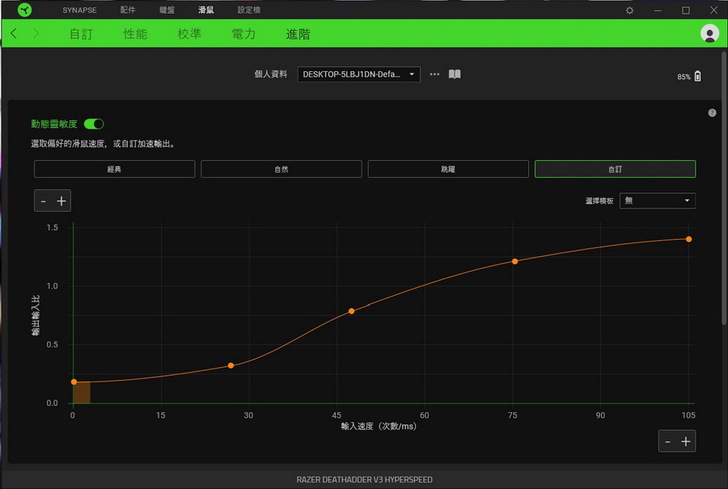Toggle the 動態靈敏度 switch off
This screenshot has height=489, width=728.
(94, 124)
